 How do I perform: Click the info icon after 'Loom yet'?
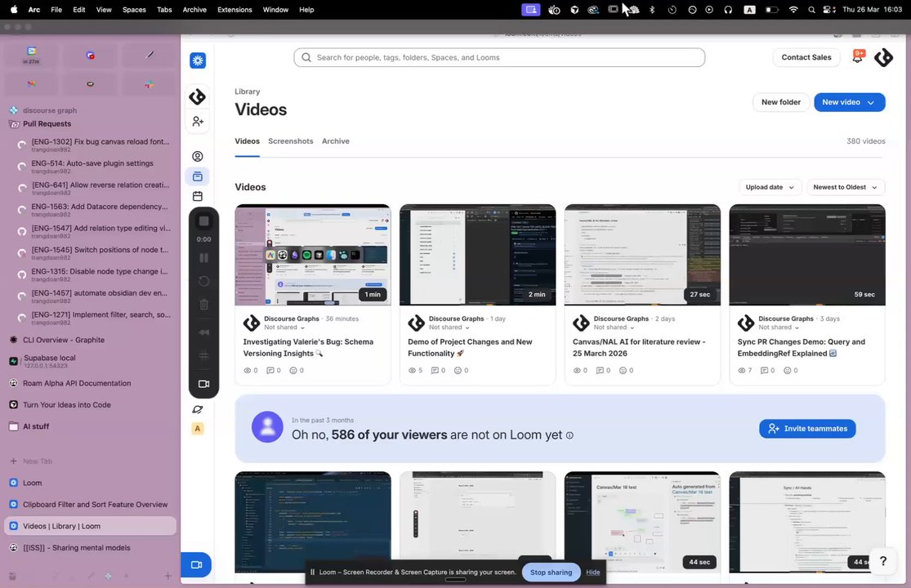coord(569,435)
